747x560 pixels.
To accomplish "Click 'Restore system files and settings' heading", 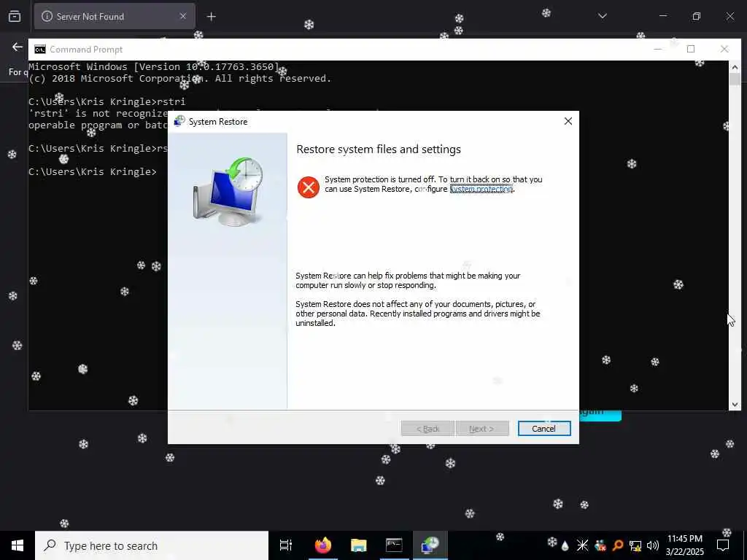I will (379, 149).
